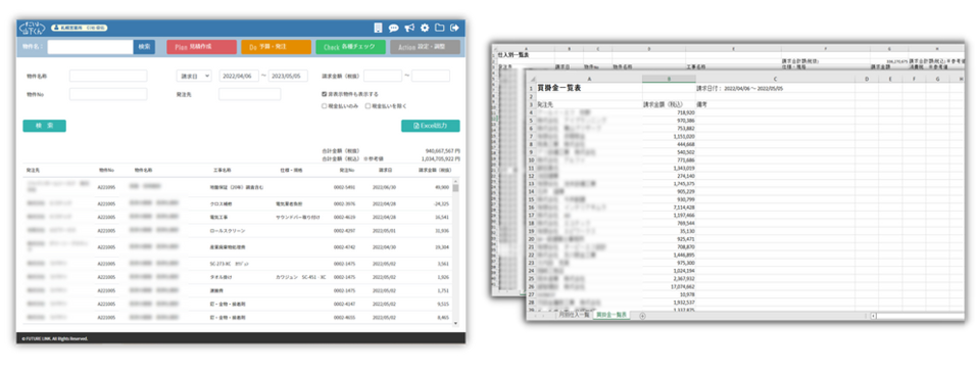The image size is (980, 368).
Task: Click the user account badge in header
Action: pyautogui.click(x=79, y=28)
